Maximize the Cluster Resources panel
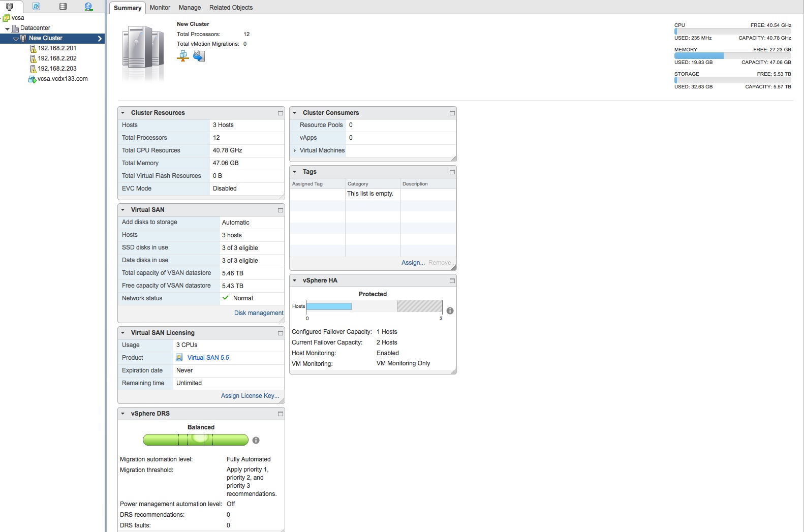Screen dimensions: 804x532 (280, 113)
